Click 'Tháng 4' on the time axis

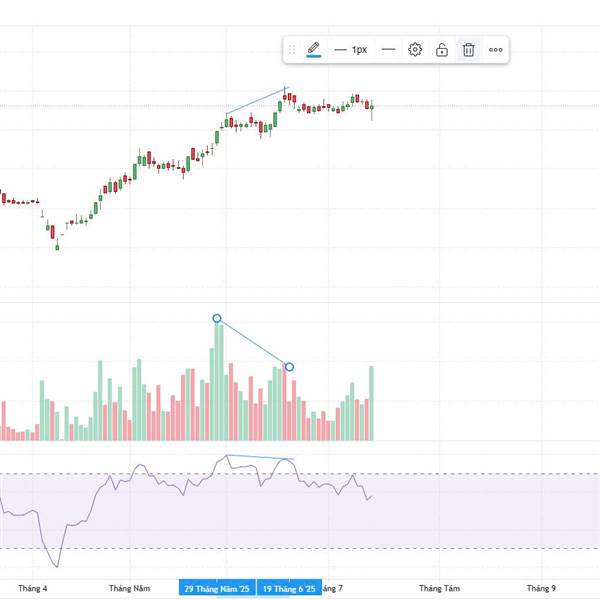33,588
